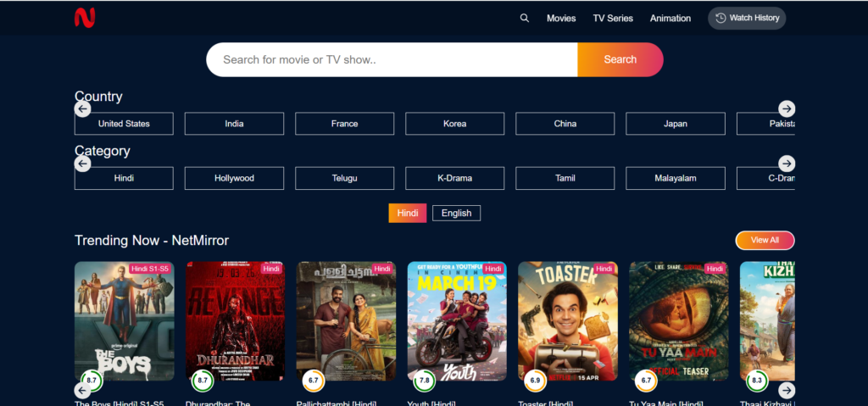Viewport: 868px width, 406px height.
Task: Open the Pallichattambi poster
Action: tap(346, 321)
